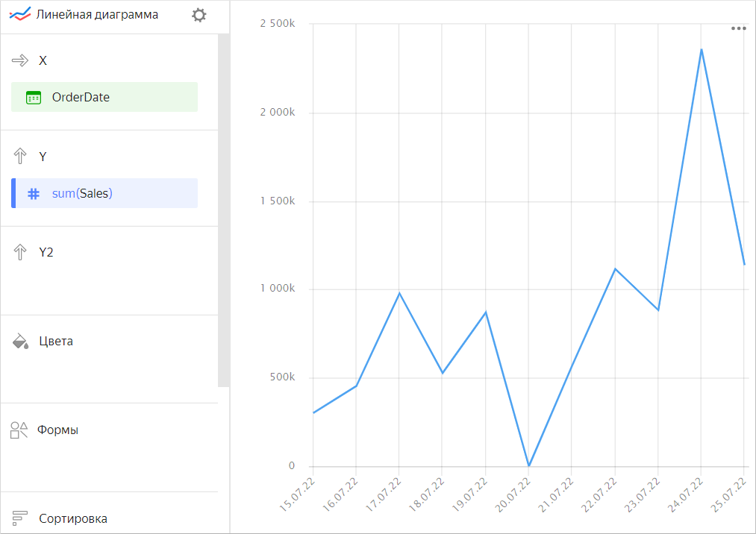Screen dimensions: 756x534
Task: Click the chart peak at 24.07.22
Action: tap(701, 49)
